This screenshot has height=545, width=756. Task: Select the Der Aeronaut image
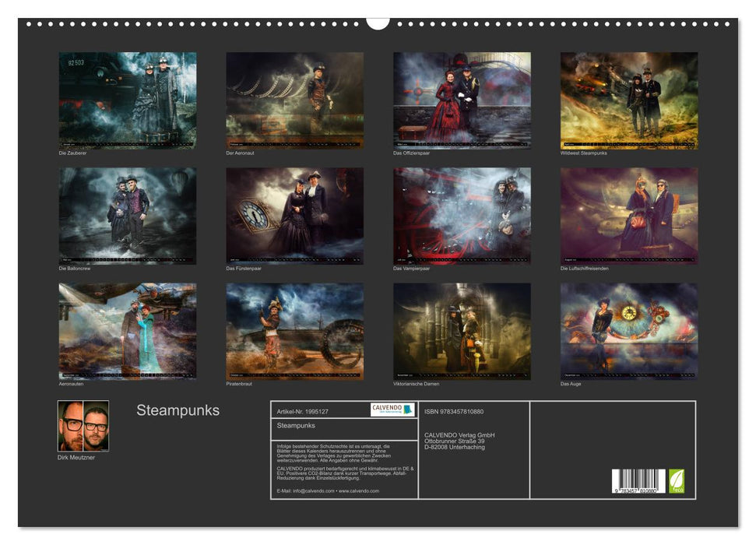[x=294, y=100]
